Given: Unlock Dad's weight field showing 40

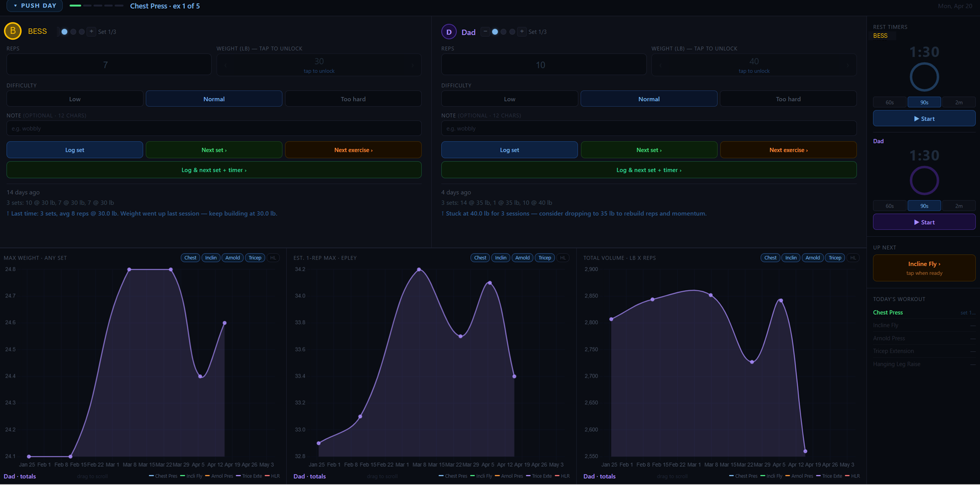Looking at the screenshot, I should click(x=754, y=65).
